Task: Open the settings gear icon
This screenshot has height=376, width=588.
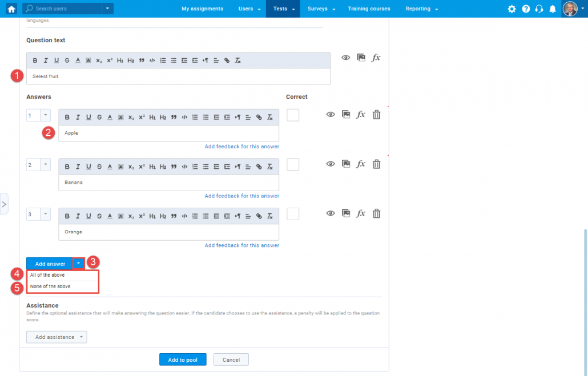Action: click(x=512, y=9)
